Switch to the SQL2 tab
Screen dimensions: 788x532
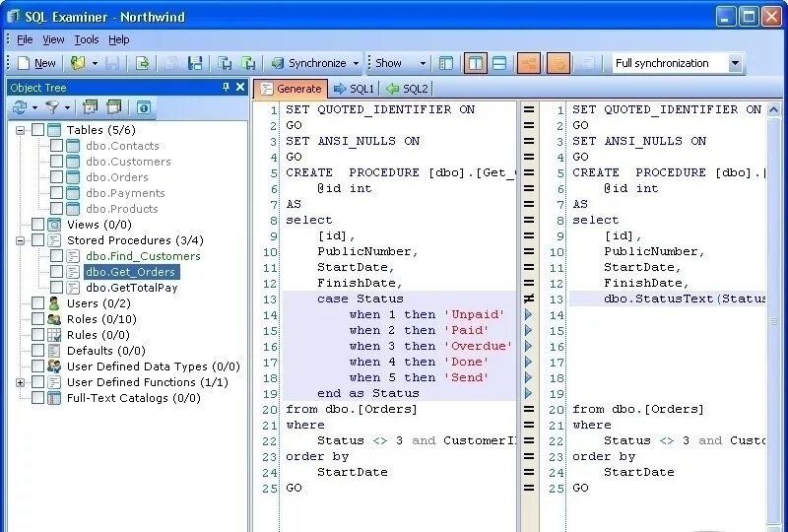coord(407,89)
